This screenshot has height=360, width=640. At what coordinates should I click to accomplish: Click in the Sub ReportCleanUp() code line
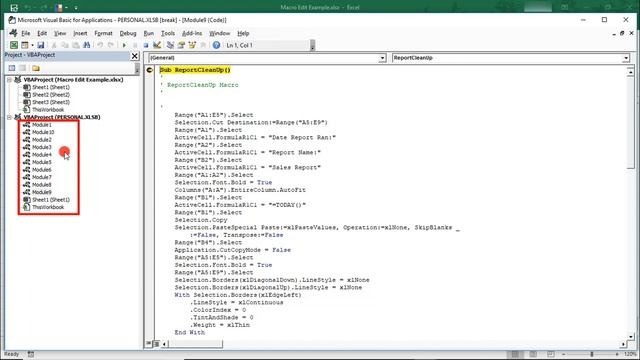click(x=195, y=70)
